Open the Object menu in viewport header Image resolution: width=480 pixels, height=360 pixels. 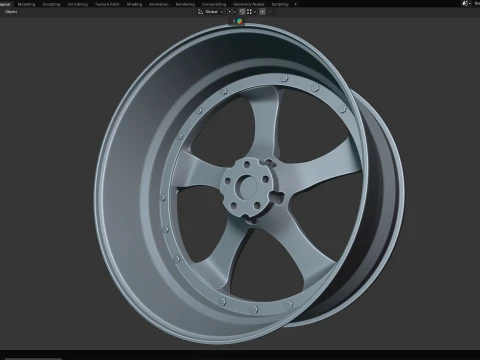11,12
